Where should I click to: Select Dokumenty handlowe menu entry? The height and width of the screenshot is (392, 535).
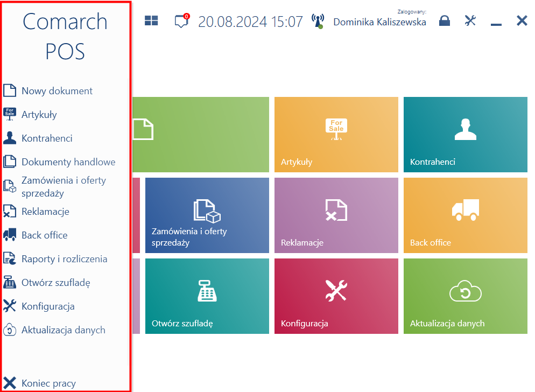tap(68, 162)
